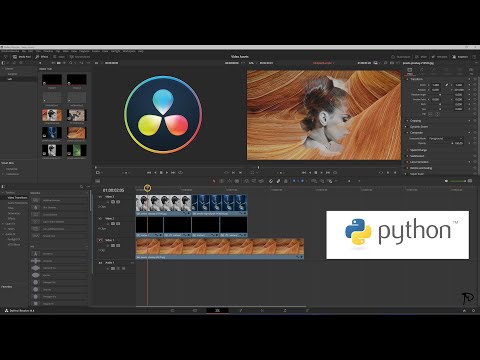This screenshot has width=480, height=360.
Task: Open the Mixer panel button
Action: pyautogui.click(x=421, y=57)
